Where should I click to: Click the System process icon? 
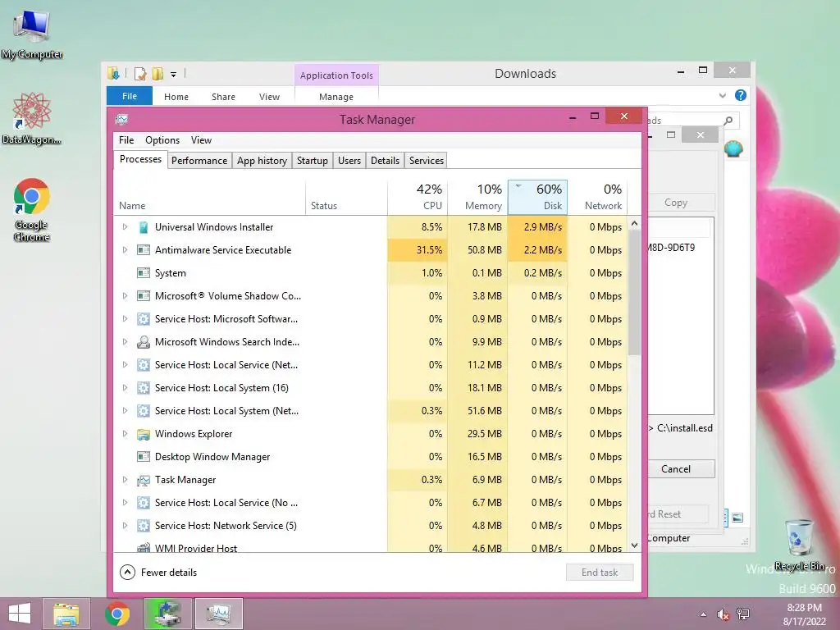(x=143, y=273)
